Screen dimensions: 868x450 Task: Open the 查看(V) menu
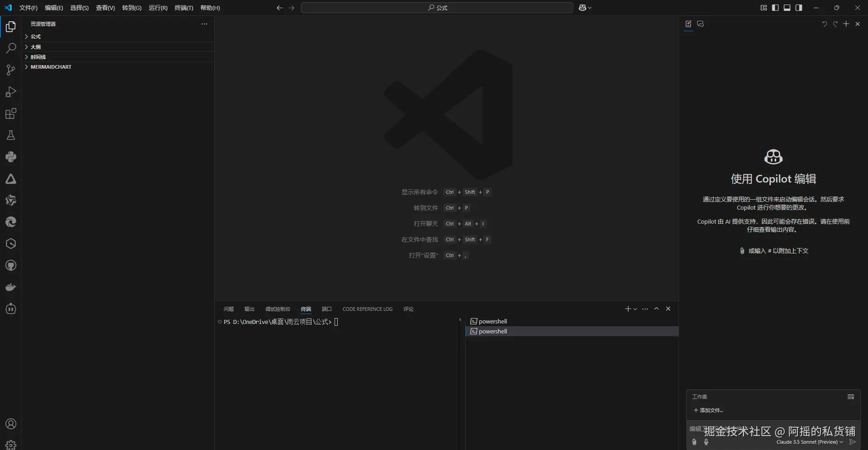(x=105, y=8)
